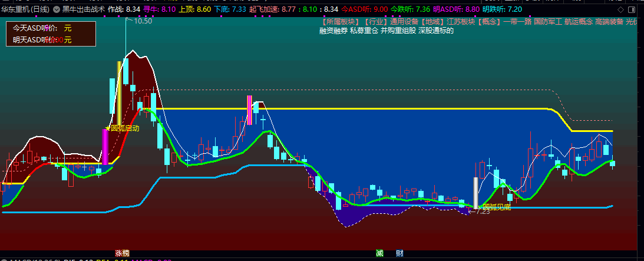The height and width of the screenshot is (261, 644).
Task: Open the indicator dropdown beside 黑牛出击战术
Action: [56, 9]
